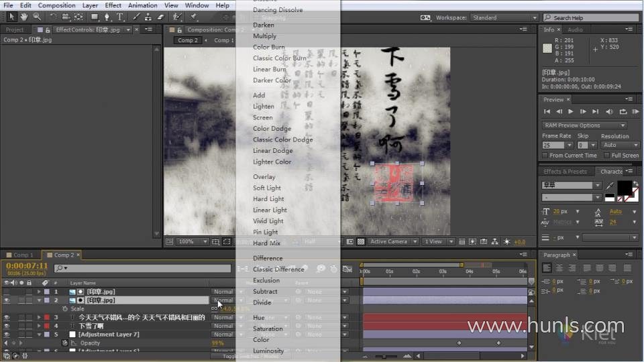Choose Multiply blending mode
644x362 pixels.
(x=264, y=36)
